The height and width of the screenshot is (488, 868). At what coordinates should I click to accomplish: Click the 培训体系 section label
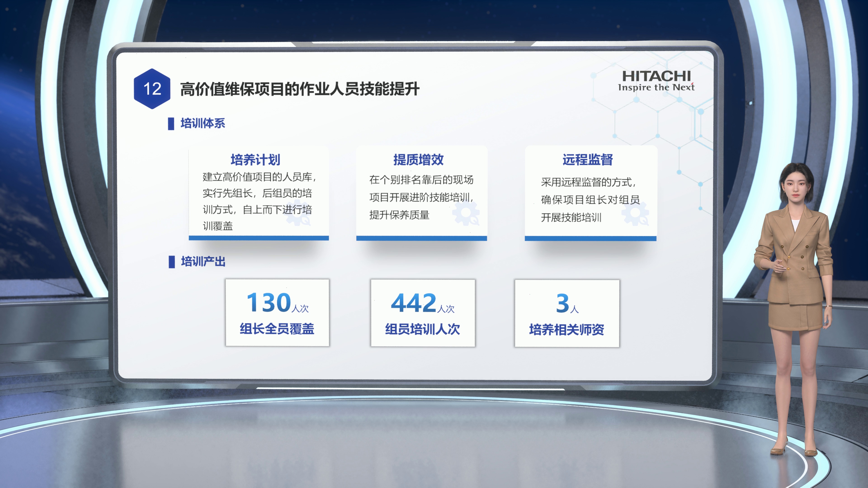pos(203,123)
